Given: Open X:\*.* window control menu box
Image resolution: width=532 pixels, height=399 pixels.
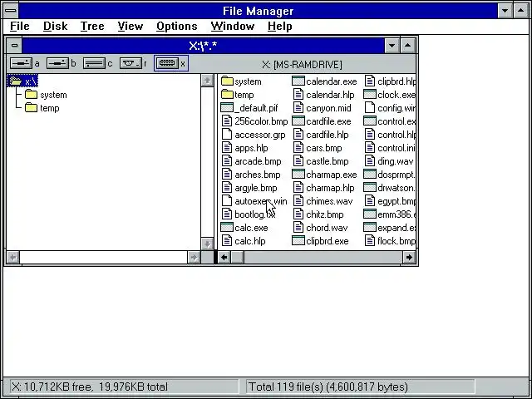Looking at the screenshot, I should [14, 45].
